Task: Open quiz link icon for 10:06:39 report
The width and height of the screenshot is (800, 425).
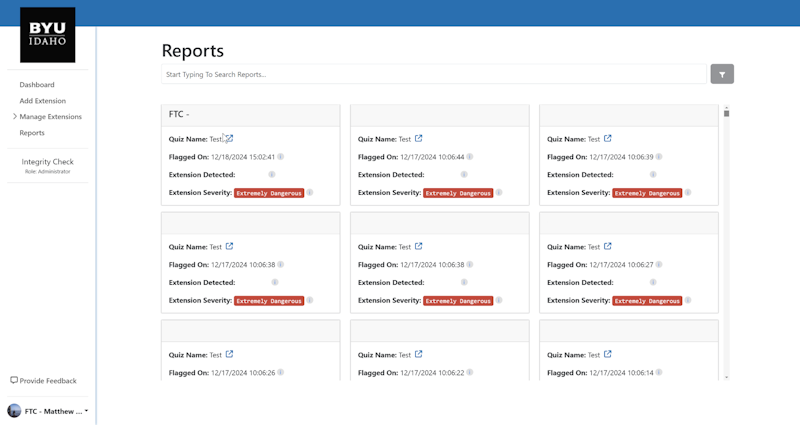Action: click(x=608, y=139)
